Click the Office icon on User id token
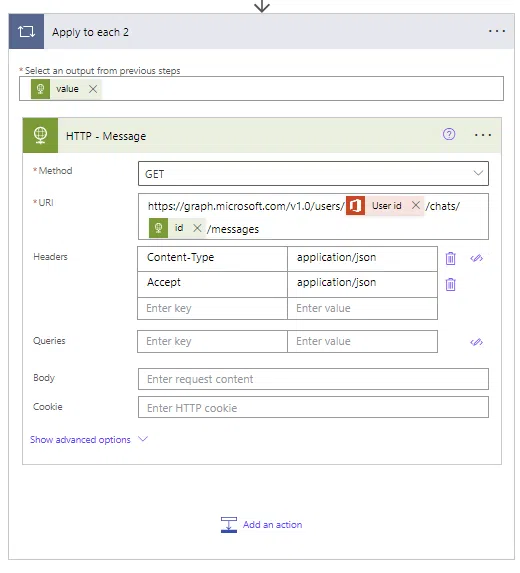The image size is (520, 573). pos(355,205)
